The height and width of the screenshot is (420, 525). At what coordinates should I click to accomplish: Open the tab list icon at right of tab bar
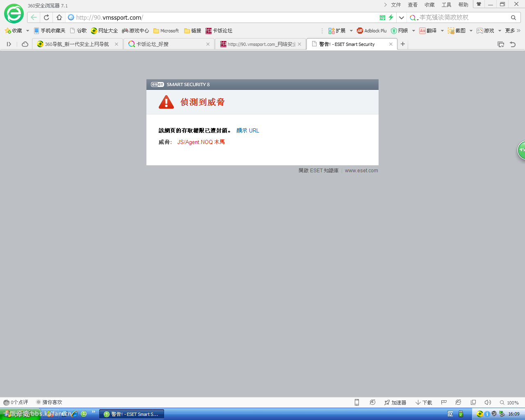pos(501,44)
